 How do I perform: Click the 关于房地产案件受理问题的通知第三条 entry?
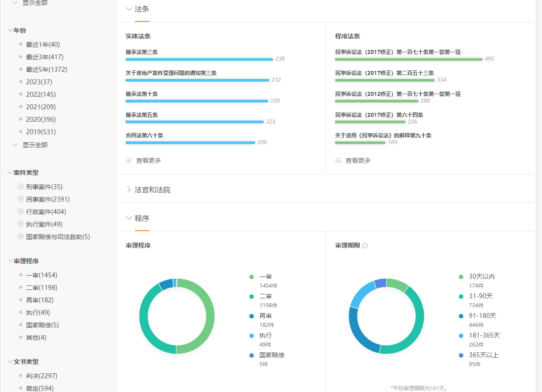(x=171, y=73)
